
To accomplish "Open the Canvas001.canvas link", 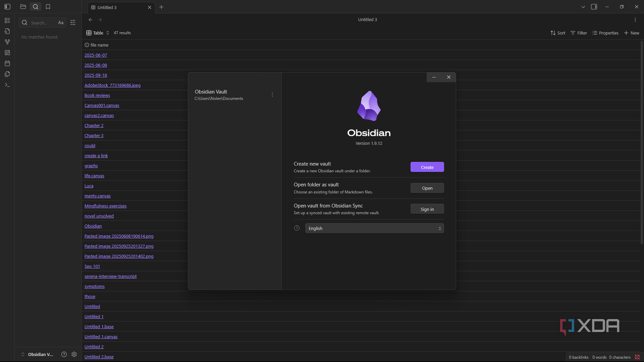I will click(102, 105).
